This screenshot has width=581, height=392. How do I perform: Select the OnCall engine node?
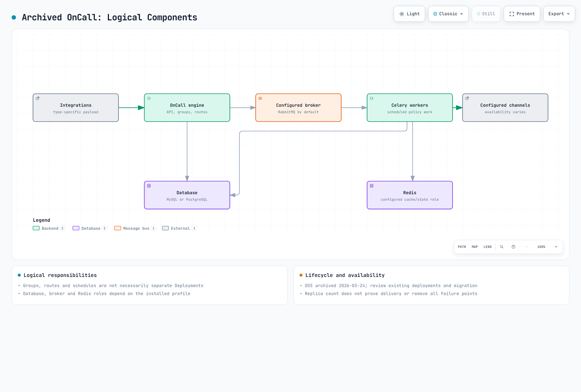pos(187,108)
